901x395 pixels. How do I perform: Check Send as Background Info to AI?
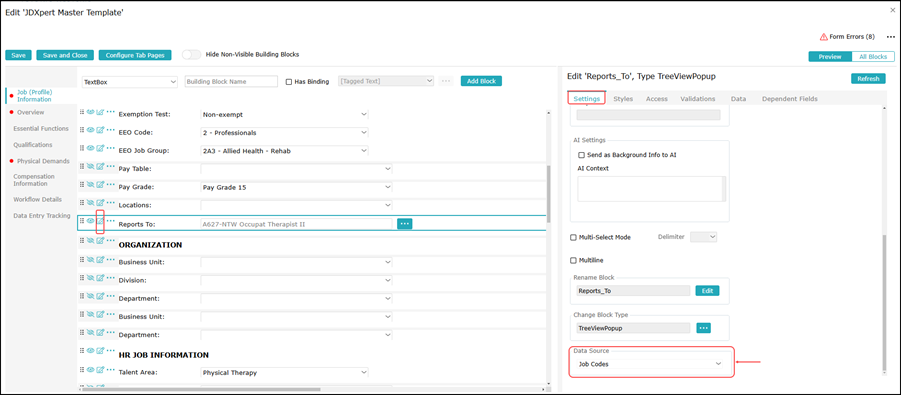(x=582, y=155)
